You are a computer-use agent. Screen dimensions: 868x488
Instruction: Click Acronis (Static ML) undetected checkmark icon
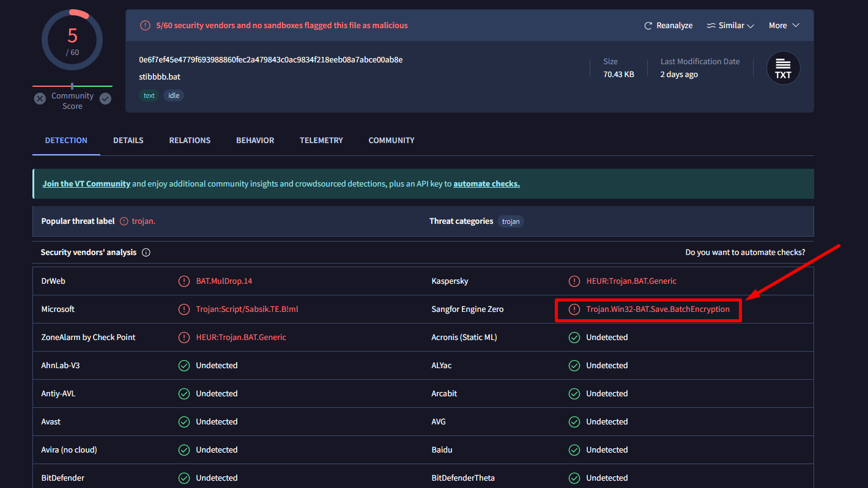(574, 338)
